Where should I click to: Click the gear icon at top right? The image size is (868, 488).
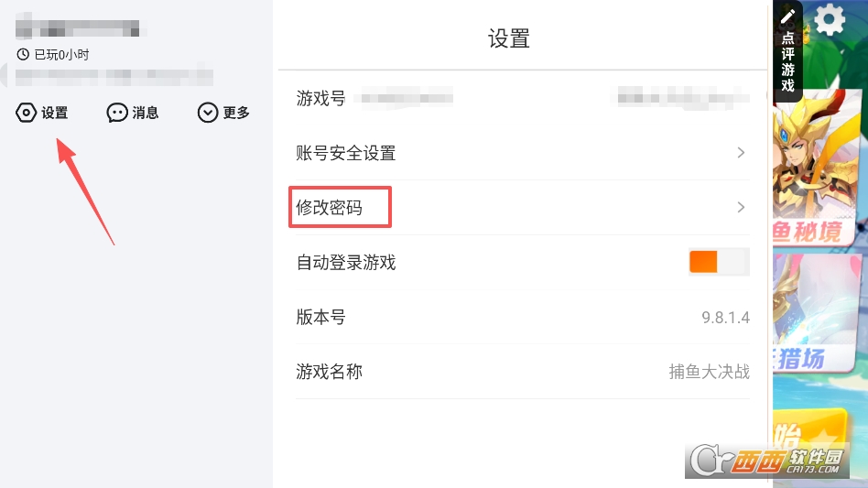[x=830, y=20]
